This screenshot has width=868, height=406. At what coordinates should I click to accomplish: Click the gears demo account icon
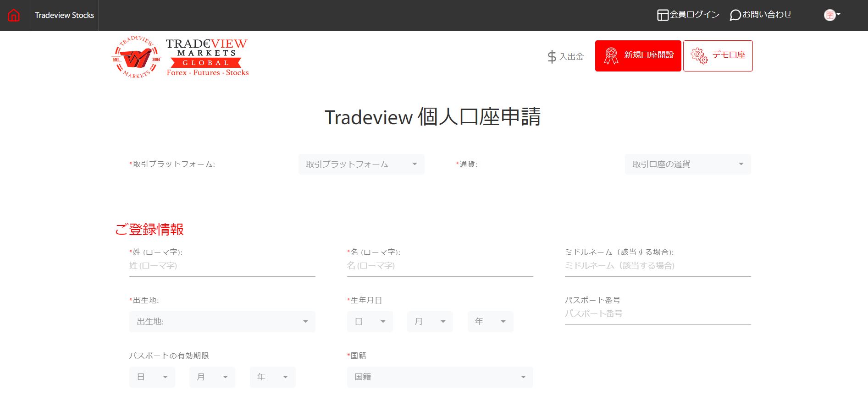click(699, 56)
